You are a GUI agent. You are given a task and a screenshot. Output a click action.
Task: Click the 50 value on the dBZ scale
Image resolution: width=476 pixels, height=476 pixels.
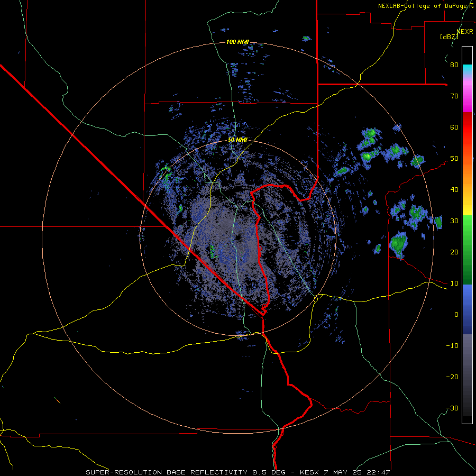454,159
